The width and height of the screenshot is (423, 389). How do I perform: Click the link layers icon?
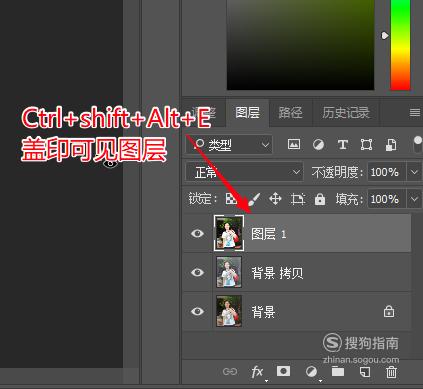click(230, 371)
